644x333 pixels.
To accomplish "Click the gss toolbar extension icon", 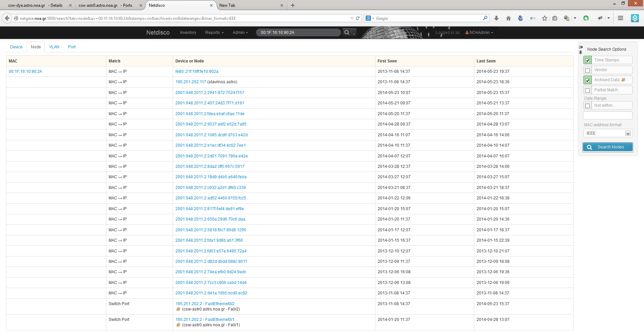I will point(533,18).
